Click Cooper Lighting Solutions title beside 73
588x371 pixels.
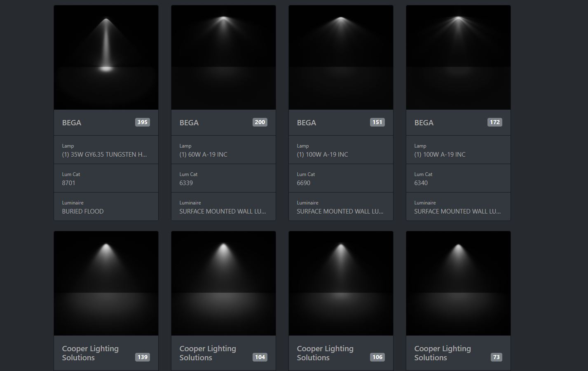point(443,353)
